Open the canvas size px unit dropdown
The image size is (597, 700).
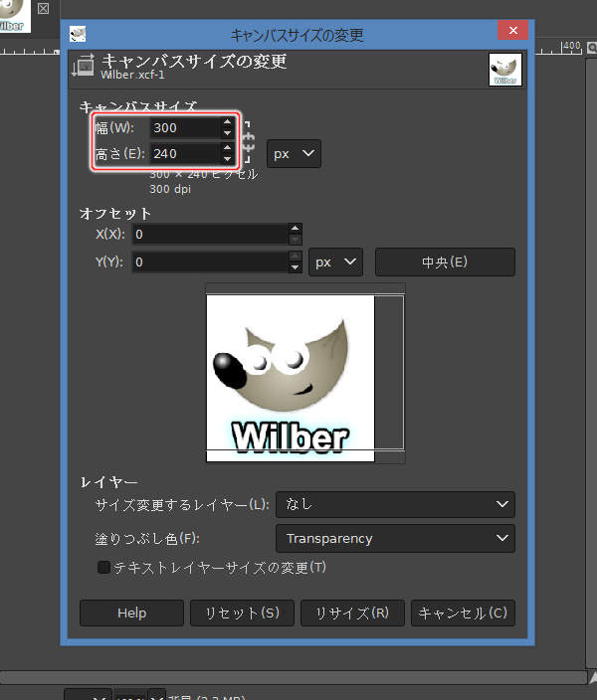click(294, 153)
